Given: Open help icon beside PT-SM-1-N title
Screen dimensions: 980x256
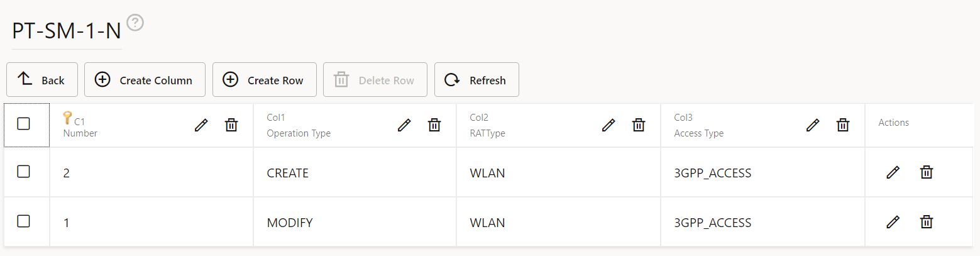Looking at the screenshot, I should click(135, 23).
